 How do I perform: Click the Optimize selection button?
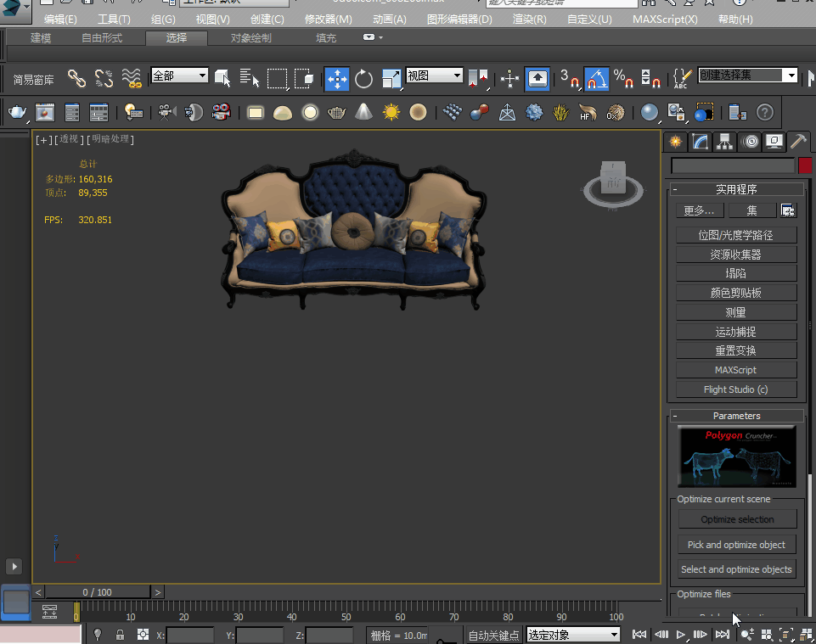click(737, 519)
